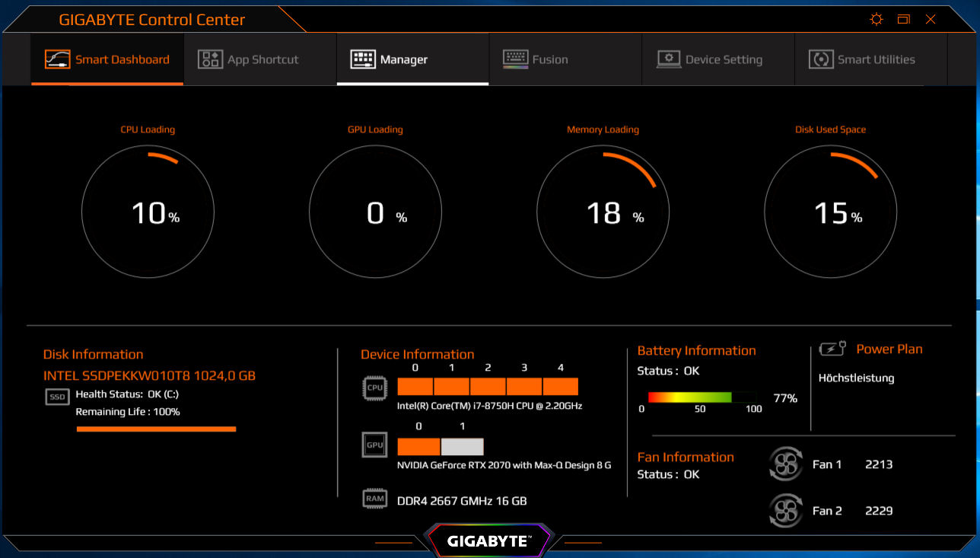Click the NVIDIA GeForce RTX 2070 label
The image size is (980, 558).
[504, 465]
